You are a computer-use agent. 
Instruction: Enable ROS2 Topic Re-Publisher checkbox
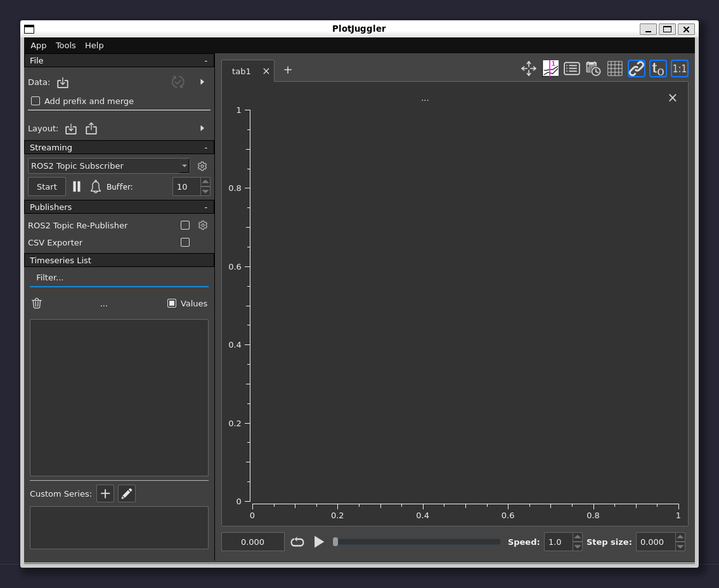185,225
